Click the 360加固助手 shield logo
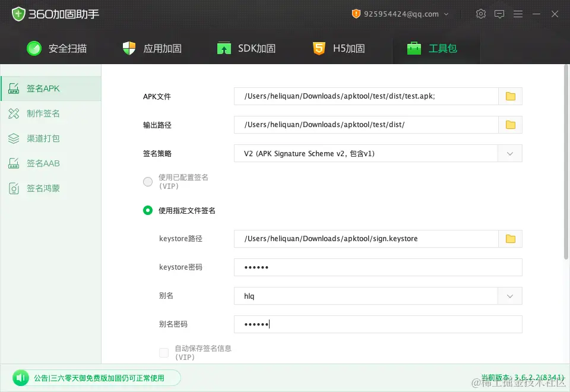 point(18,14)
